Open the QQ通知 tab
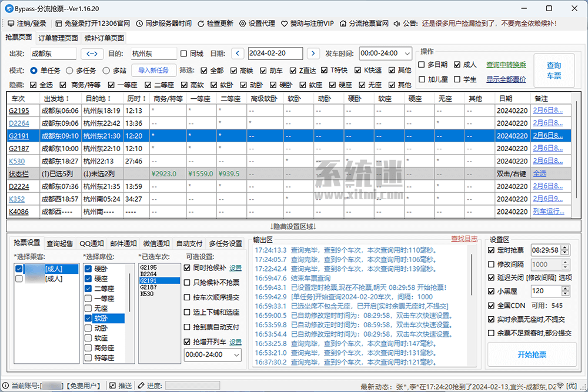 92,243
